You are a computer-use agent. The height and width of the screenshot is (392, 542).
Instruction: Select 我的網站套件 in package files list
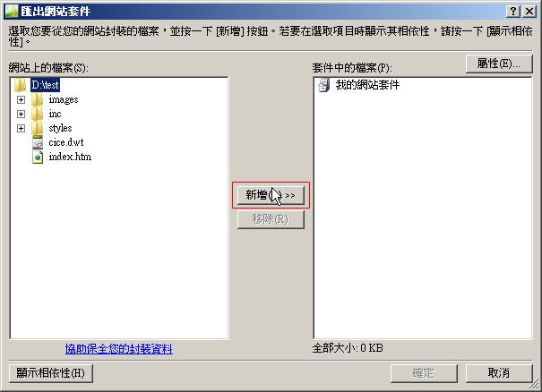(x=367, y=85)
